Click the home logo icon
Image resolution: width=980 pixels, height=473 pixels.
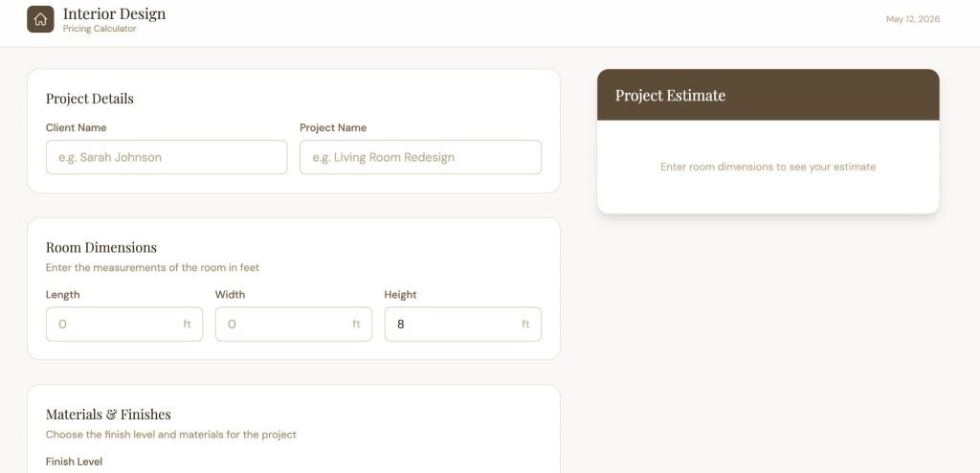(40, 19)
